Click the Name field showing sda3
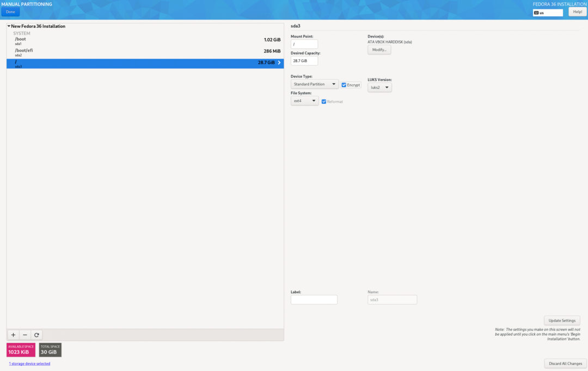The height and width of the screenshot is (371, 588). pyautogui.click(x=392, y=299)
